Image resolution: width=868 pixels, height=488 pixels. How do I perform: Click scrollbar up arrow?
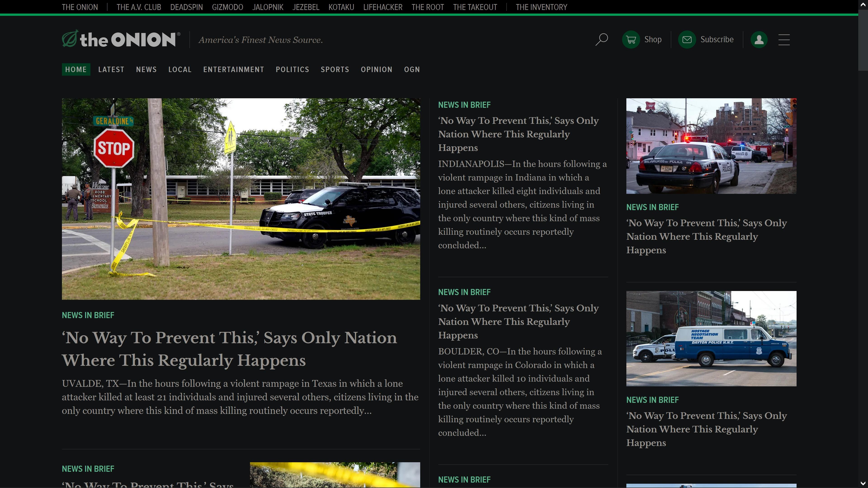863,5
